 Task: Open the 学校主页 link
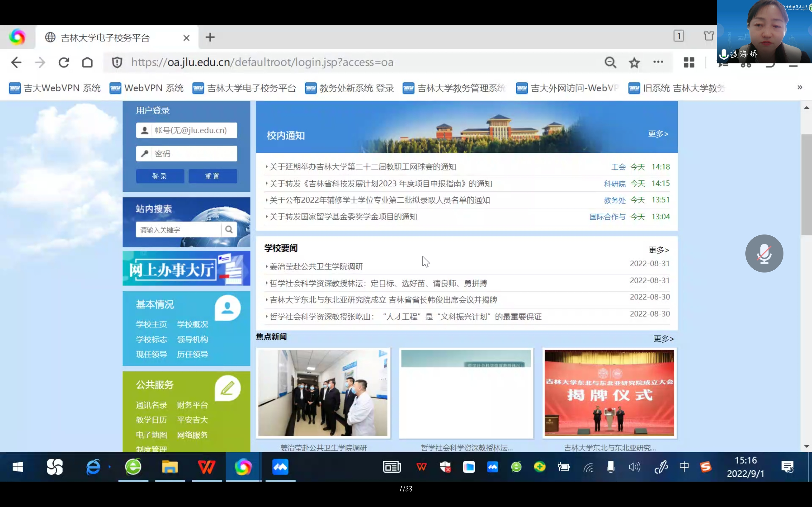[x=151, y=324]
